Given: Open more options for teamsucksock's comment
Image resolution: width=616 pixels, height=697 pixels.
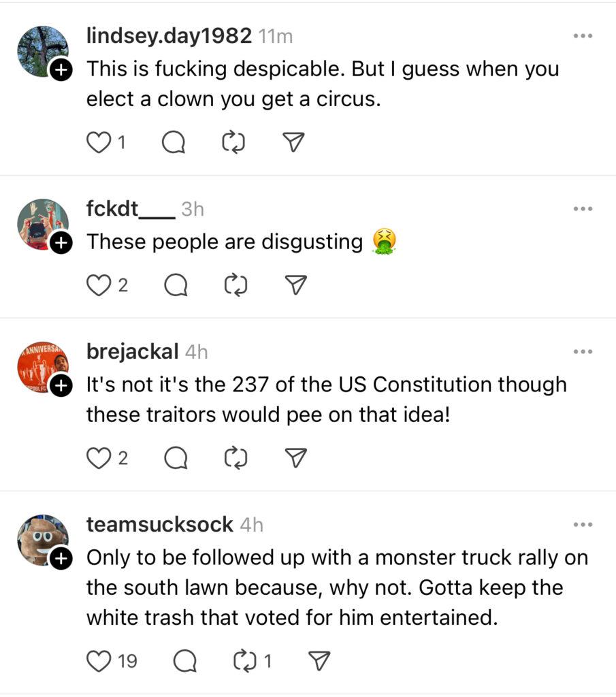Looking at the screenshot, I should click(x=583, y=525).
